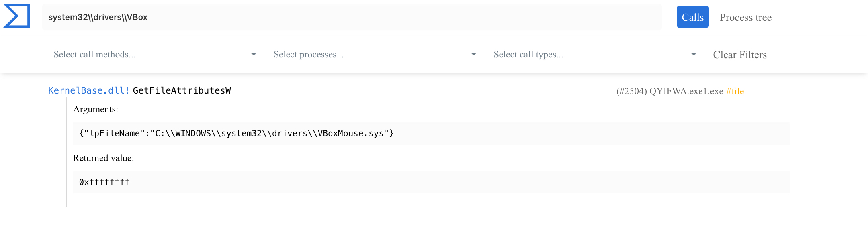Click the orange #file tag
This screenshot has height=226, width=868.
[x=735, y=92]
